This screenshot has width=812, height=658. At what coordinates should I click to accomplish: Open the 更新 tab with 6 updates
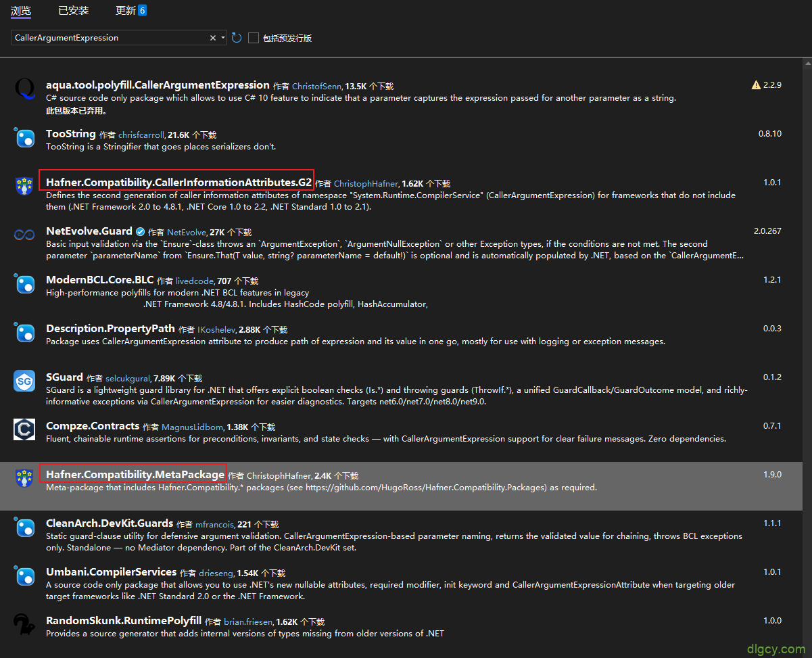[x=131, y=10]
